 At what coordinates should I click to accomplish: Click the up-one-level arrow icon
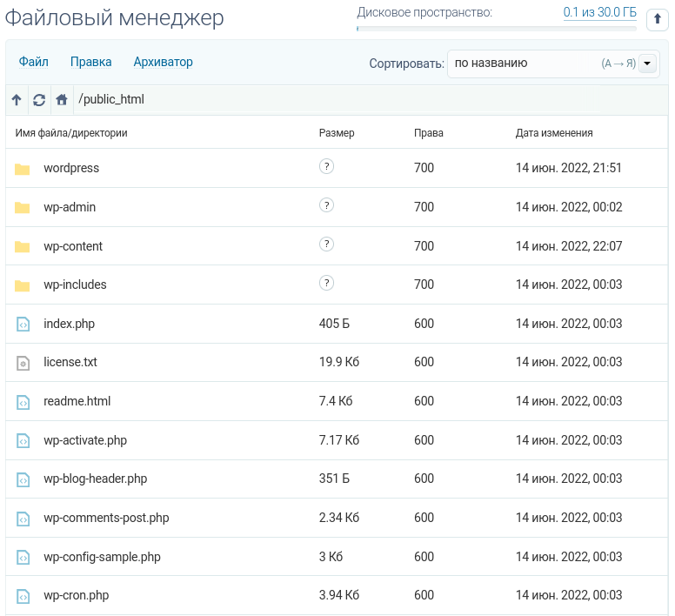coord(17,100)
